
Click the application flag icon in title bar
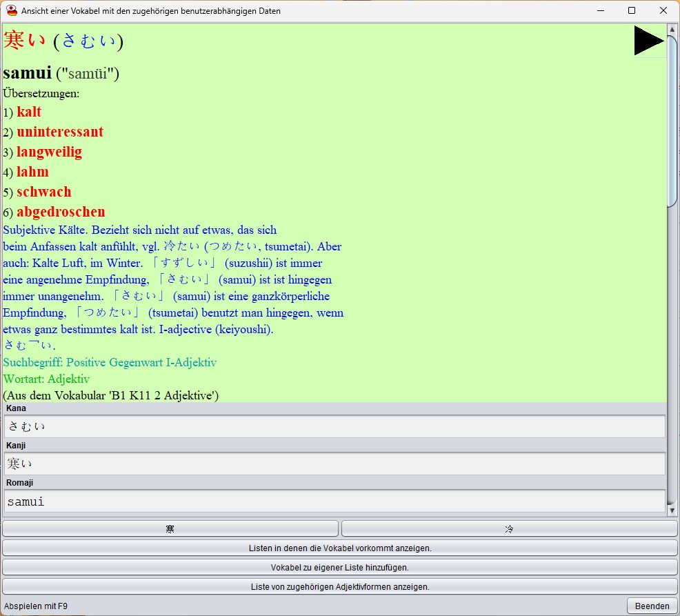point(12,11)
